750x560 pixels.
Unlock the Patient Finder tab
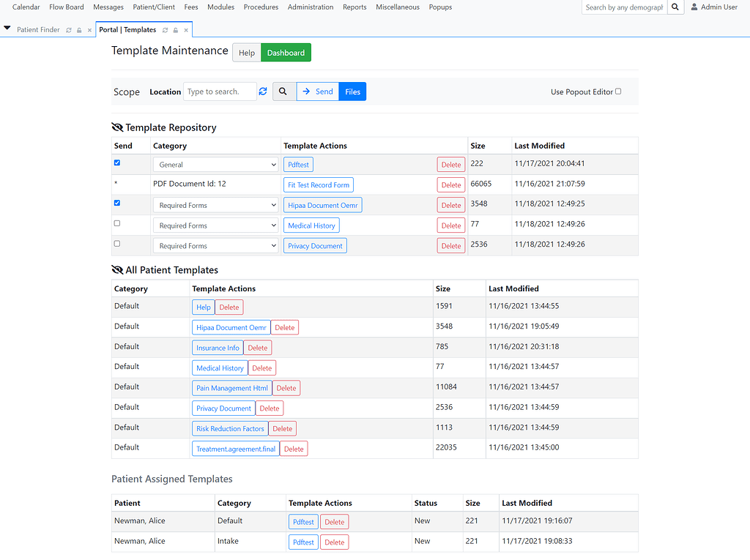(x=79, y=30)
